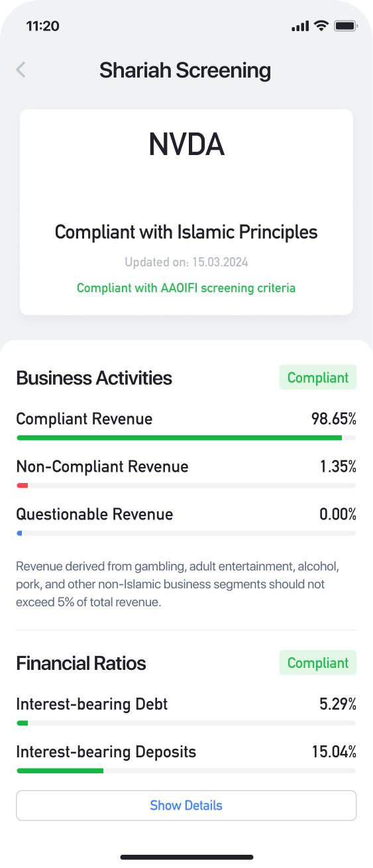Tap the revenue threshold explanation paragraph
The height and width of the screenshot is (868, 373).
179,585
